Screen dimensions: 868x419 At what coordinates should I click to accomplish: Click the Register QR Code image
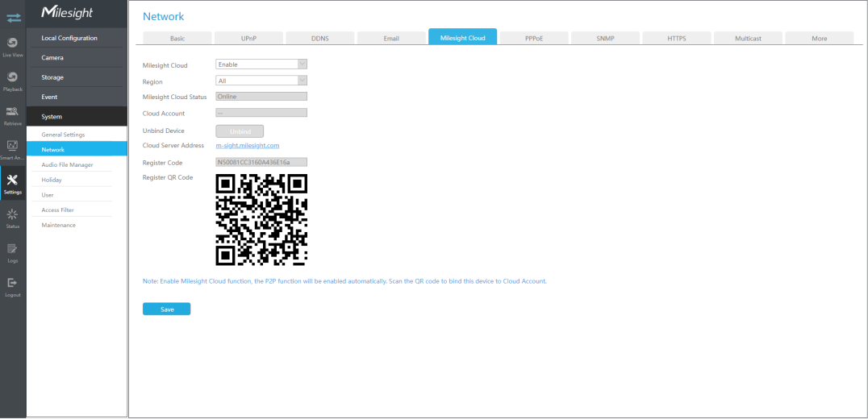pyautogui.click(x=261, y=220)
